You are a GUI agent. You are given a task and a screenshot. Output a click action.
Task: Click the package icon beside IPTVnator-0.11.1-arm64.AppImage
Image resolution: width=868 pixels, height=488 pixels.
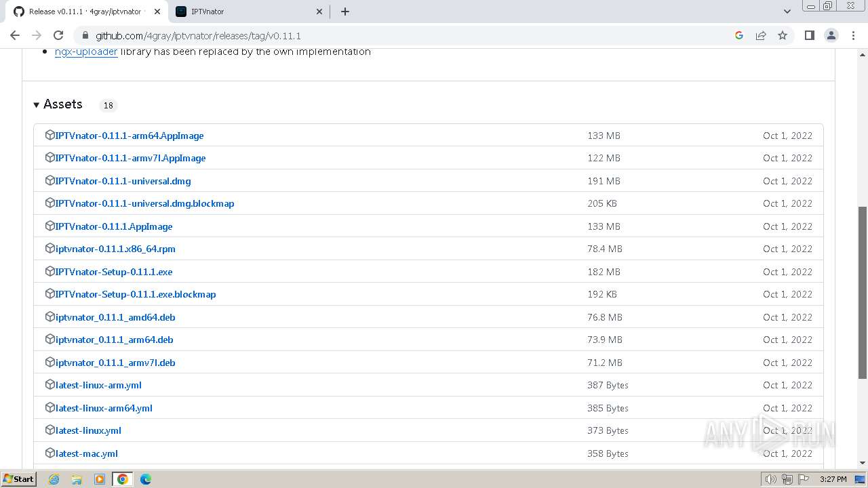50,135
